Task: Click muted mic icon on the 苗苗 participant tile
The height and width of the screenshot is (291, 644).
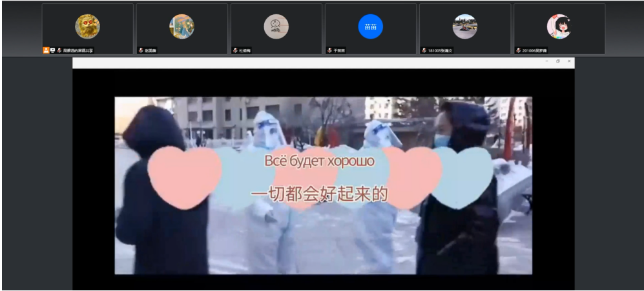Action: (329, 50)
